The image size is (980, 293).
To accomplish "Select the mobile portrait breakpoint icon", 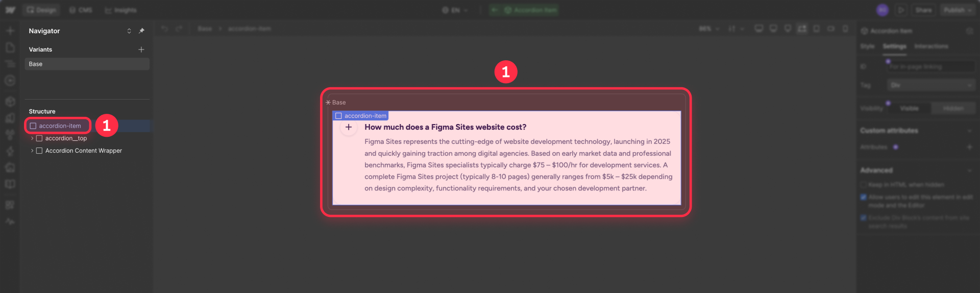I will coord(845,29).
